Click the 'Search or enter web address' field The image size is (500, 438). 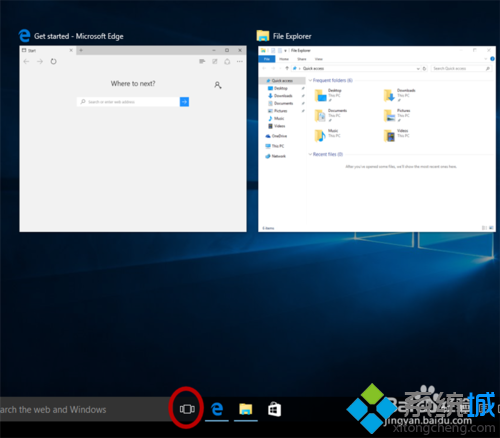click(x=128, y=102)
